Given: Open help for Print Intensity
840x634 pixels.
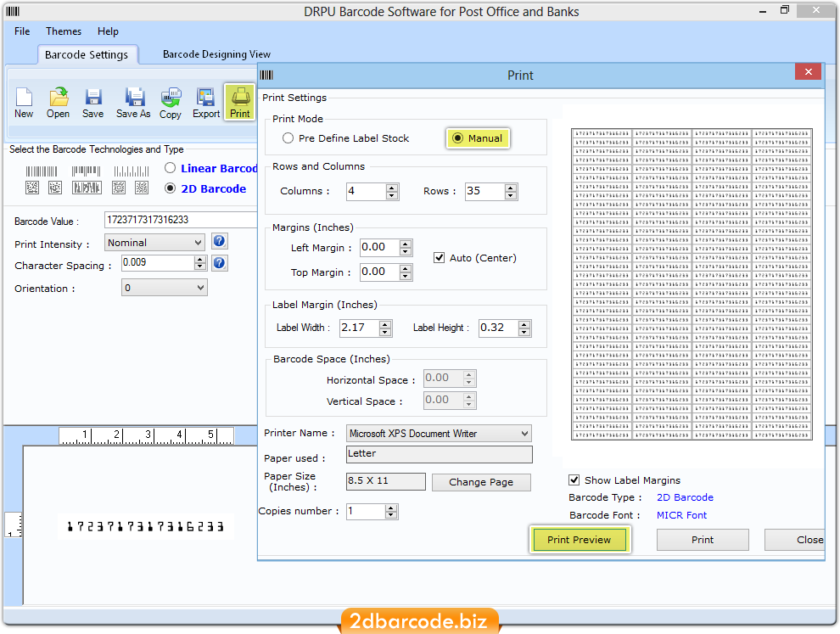Looking at the screenshot, I should coord(219,241).
